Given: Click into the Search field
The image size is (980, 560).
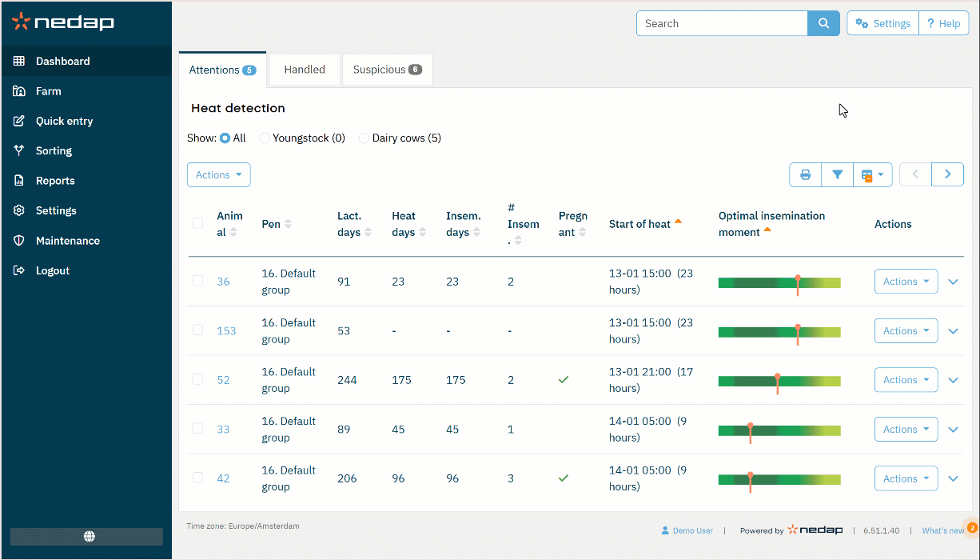Looking at the screenshot, I should point(721,23).
